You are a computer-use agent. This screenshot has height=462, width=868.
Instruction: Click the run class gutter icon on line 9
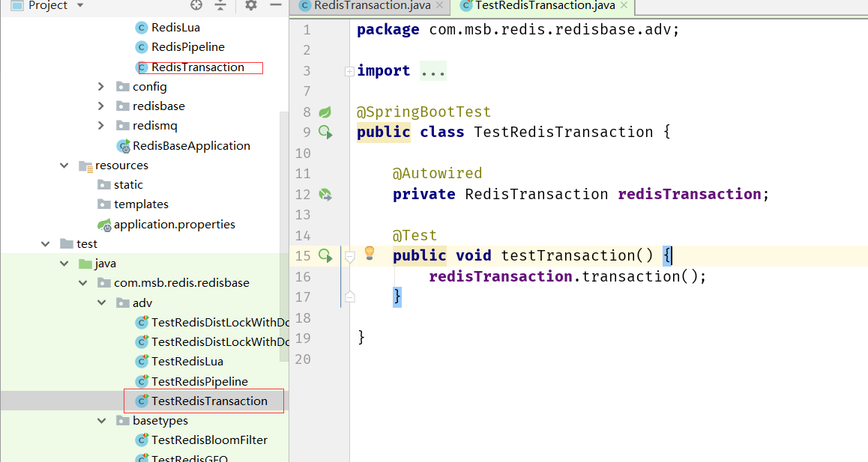coord(325,133)
